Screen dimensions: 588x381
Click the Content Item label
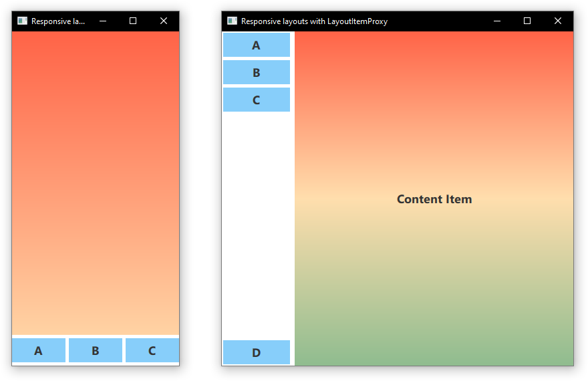point(434,199)
